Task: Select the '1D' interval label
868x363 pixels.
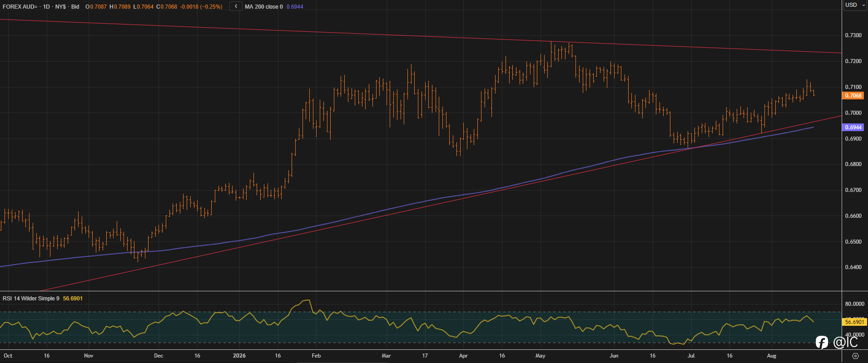Action: [47, 7]
